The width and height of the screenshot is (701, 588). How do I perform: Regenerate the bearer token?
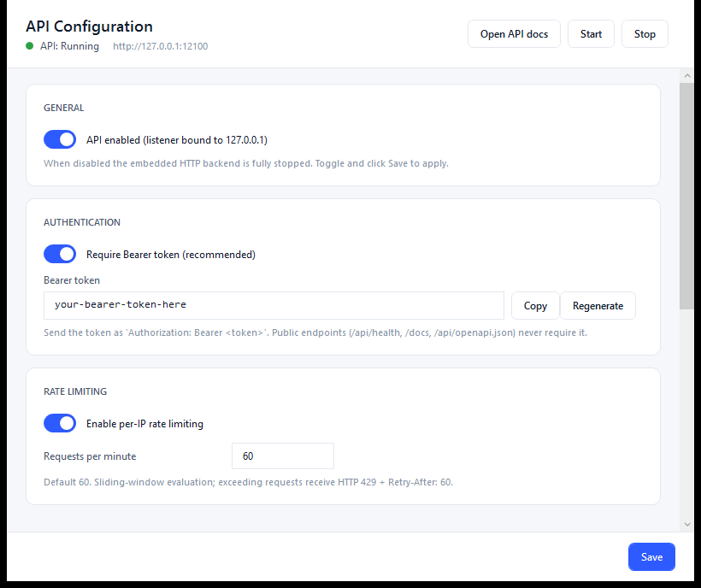click(598, 306)
